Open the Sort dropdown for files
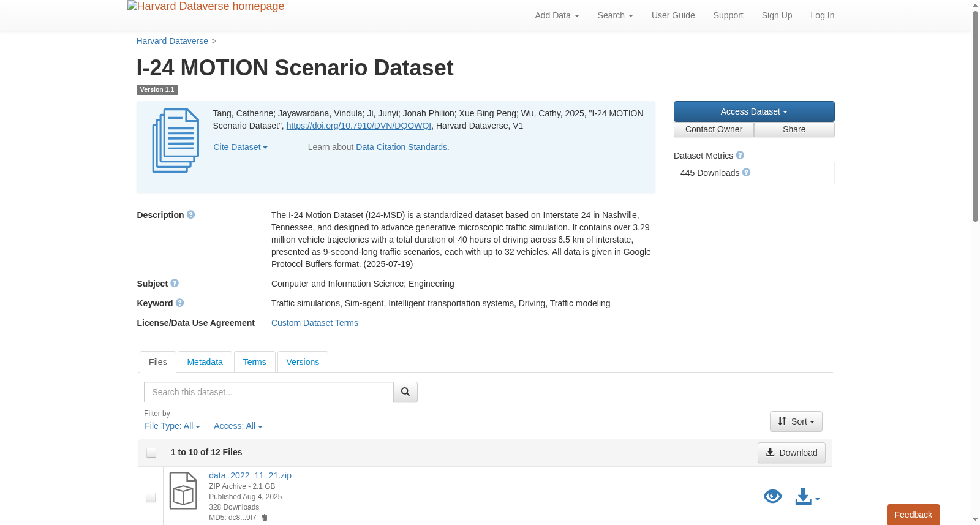 [x=796, y=421]
